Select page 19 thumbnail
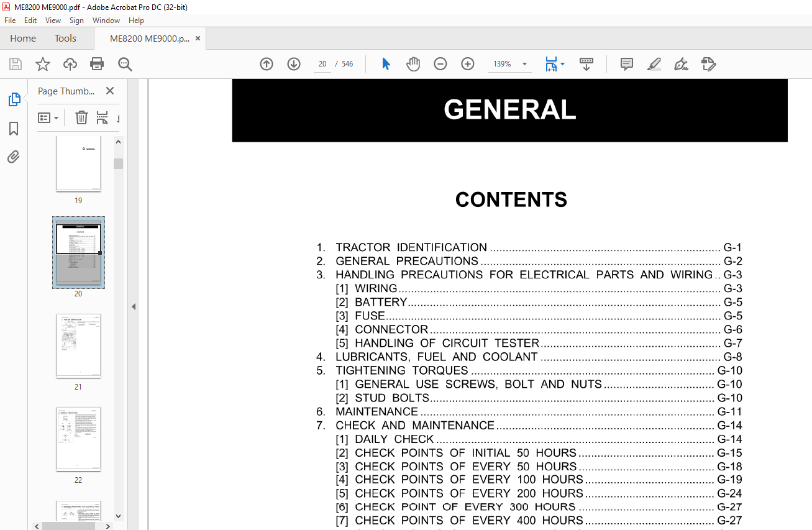812x530 pixels. (78, 164)
